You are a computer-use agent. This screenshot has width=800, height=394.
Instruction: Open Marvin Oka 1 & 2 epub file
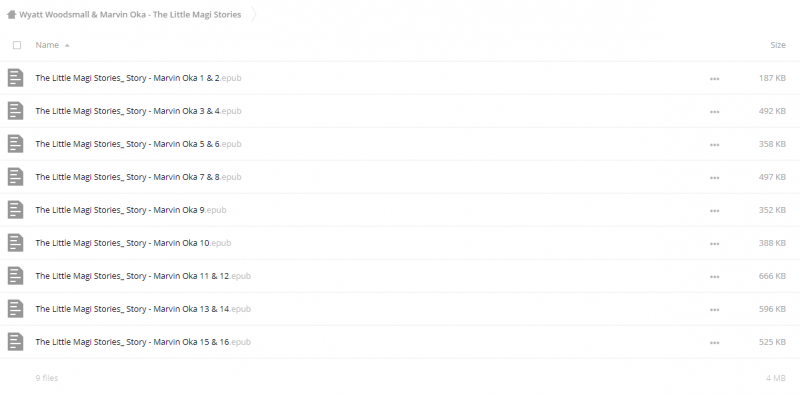[x=138, y=78]
